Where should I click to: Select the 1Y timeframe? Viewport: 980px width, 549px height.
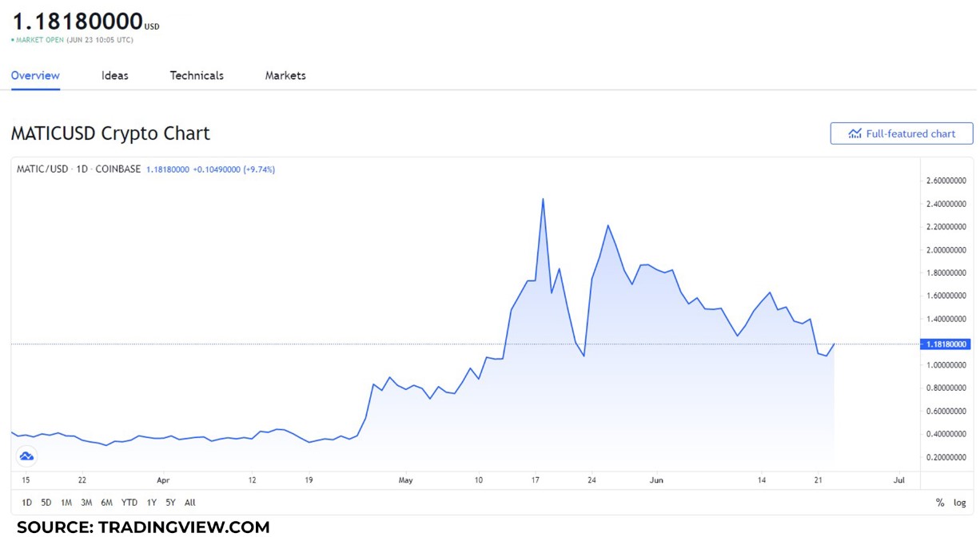coord(151,502)
